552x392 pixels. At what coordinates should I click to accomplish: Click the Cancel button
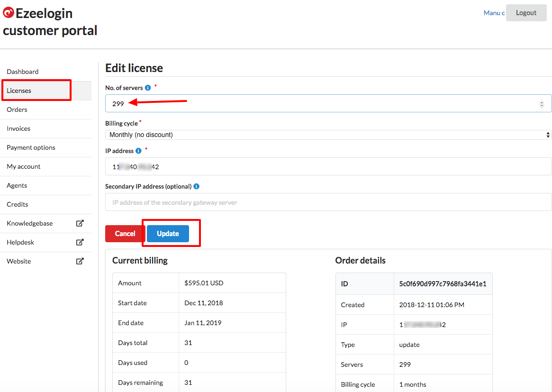(x=125, y=234)
